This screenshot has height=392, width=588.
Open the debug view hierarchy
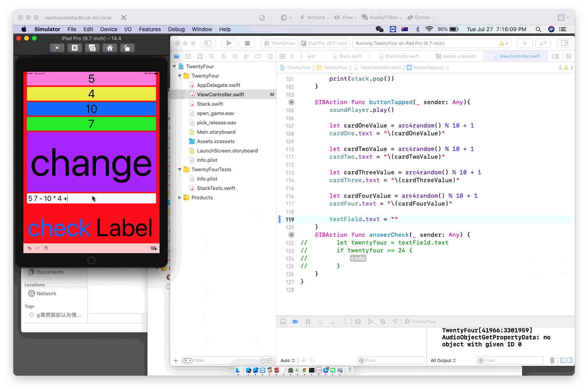[x=358, y=321]
